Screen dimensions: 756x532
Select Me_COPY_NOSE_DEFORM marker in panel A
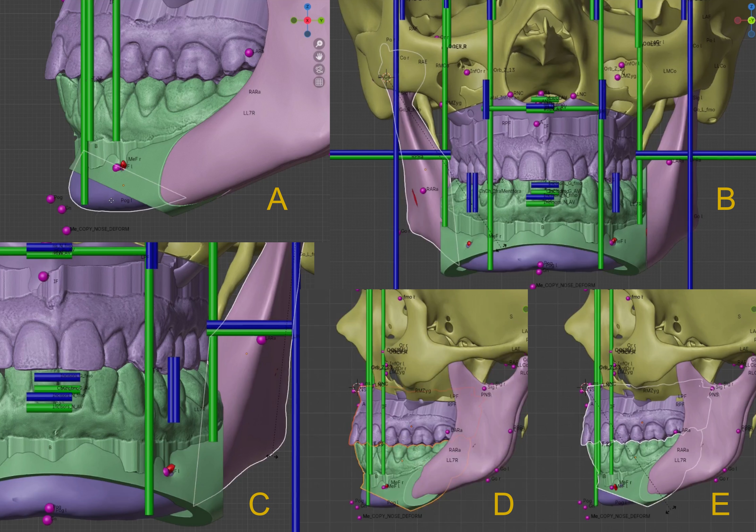pyautogui.click(x=66, y=230)
